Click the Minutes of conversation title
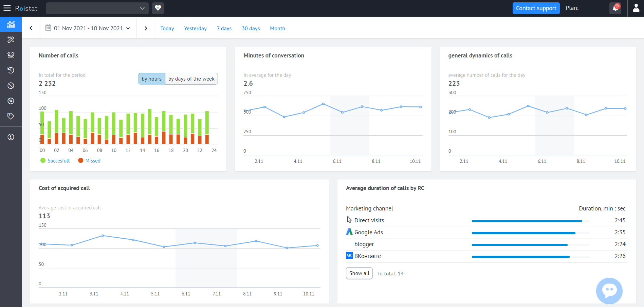The image size is (644, 307). click(x=274, y=55)
